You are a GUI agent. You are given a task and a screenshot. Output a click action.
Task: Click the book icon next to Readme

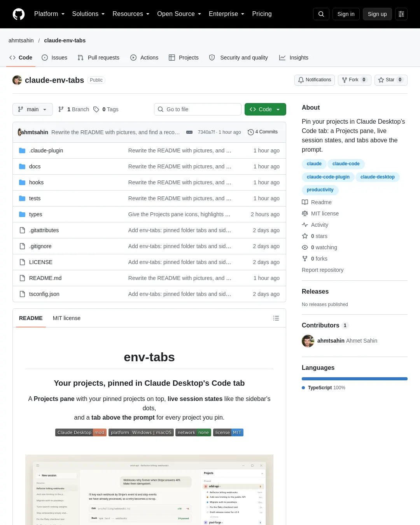pos(305,202)
